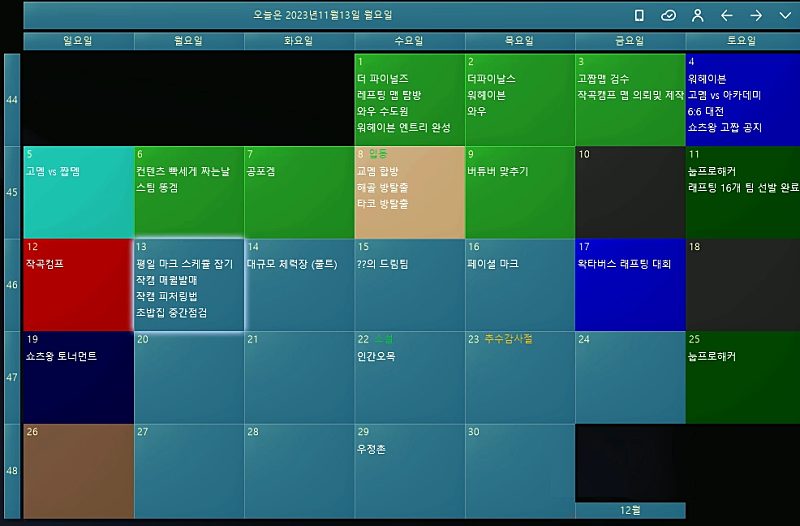Open event 레프팅 맵 탐방

(389, 95)
